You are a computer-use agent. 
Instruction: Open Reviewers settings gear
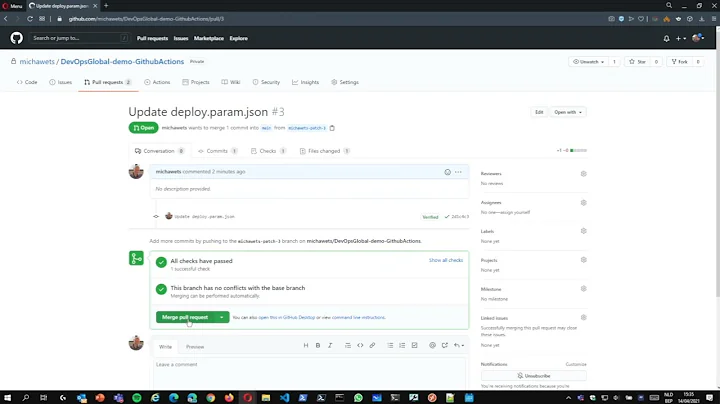click(x=584, y=174)
